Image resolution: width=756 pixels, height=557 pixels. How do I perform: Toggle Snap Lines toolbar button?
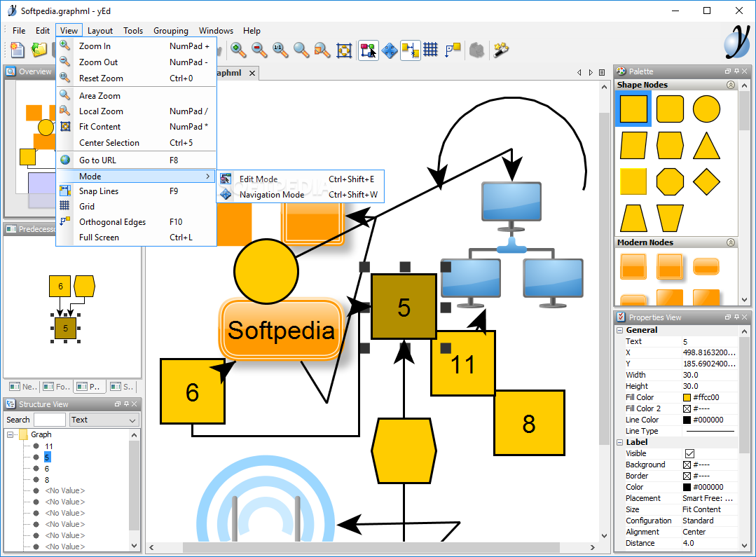pyautogui.click(x=410, y=50)
